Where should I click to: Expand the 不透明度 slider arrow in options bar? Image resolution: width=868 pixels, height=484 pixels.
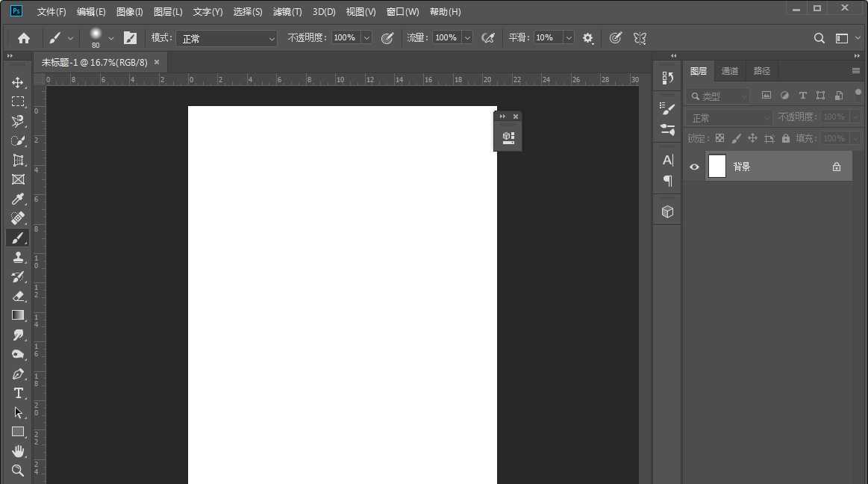[366, 38]
